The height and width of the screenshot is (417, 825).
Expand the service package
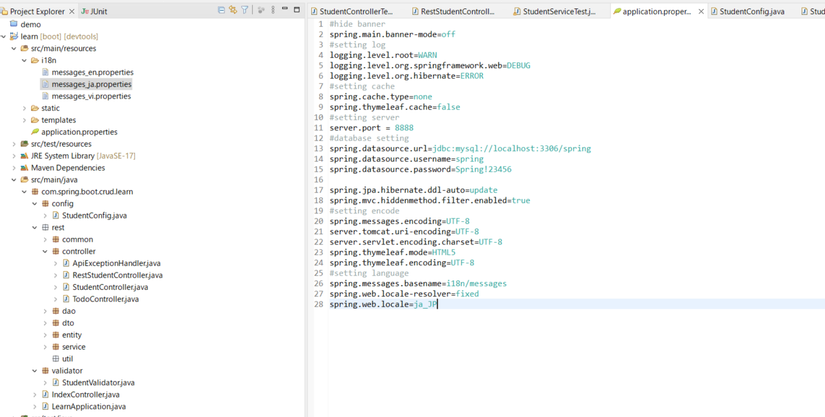tap(45, 347)
